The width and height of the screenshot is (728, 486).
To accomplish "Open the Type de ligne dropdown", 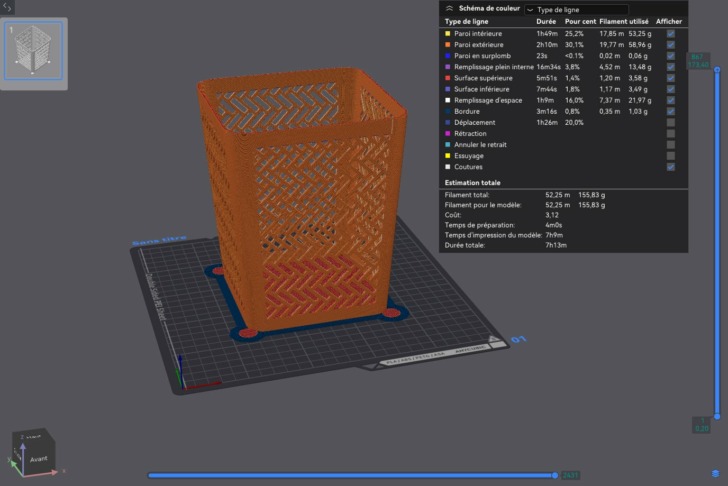I will coord(576,9).
